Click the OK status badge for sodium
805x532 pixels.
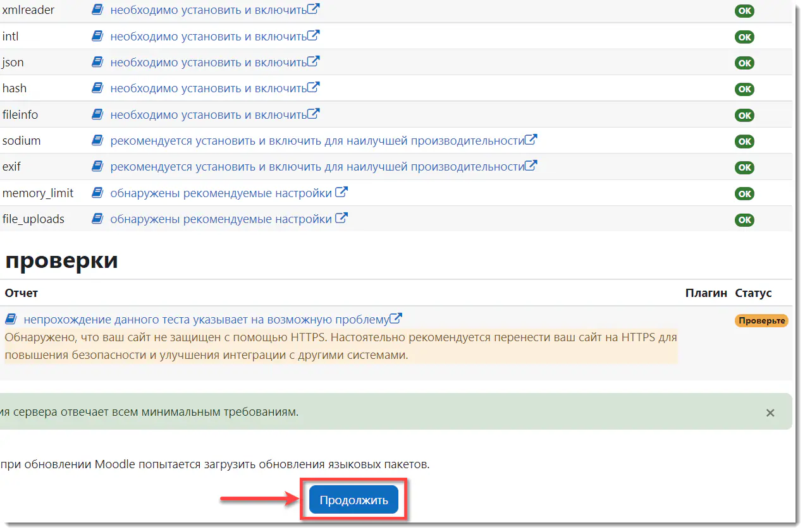[x=744, y=142]
